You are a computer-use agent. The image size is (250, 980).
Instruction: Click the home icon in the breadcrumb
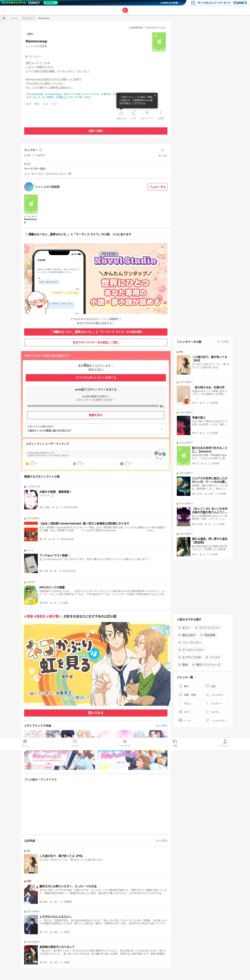tap(4, 18)
